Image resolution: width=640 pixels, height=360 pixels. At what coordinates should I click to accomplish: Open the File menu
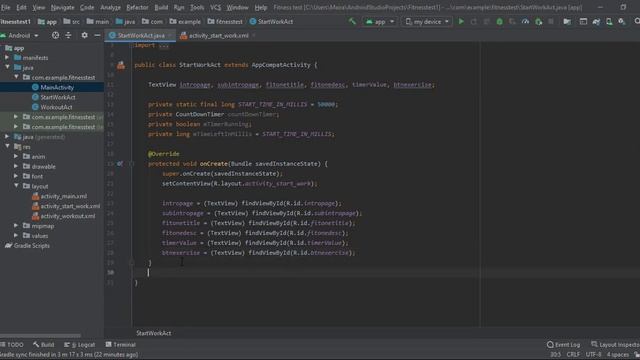coord(6,7)
